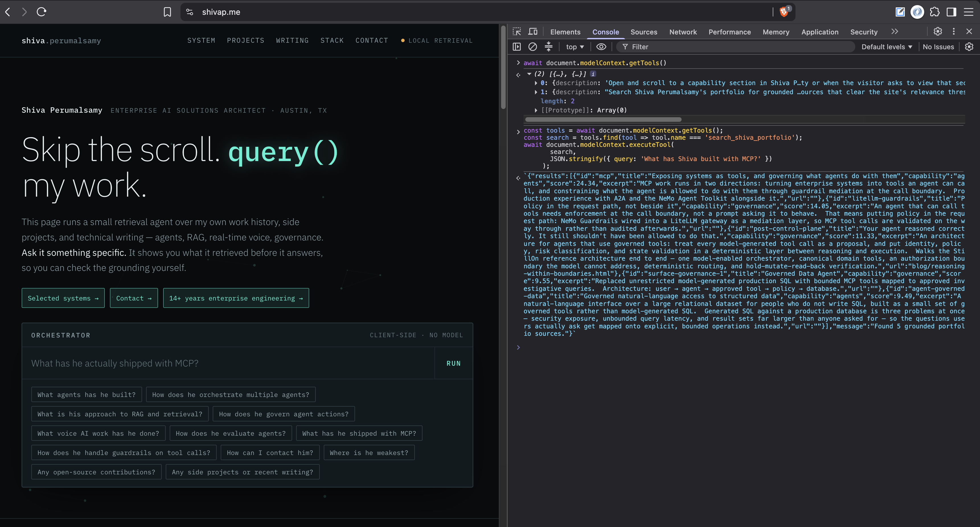Select 'What agents has he built?' chip
Viewport: 980px width, 527px height.
(x=86, y=395)
